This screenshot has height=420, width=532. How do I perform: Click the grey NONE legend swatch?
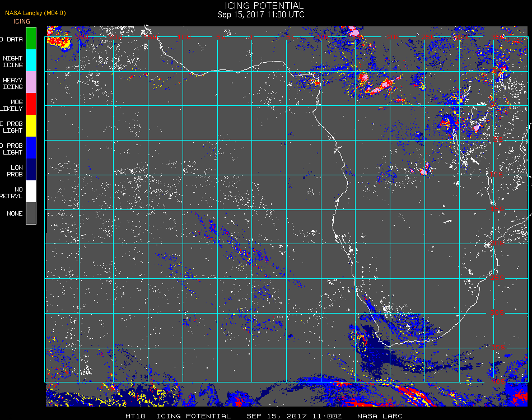click(x=31, y=213)
